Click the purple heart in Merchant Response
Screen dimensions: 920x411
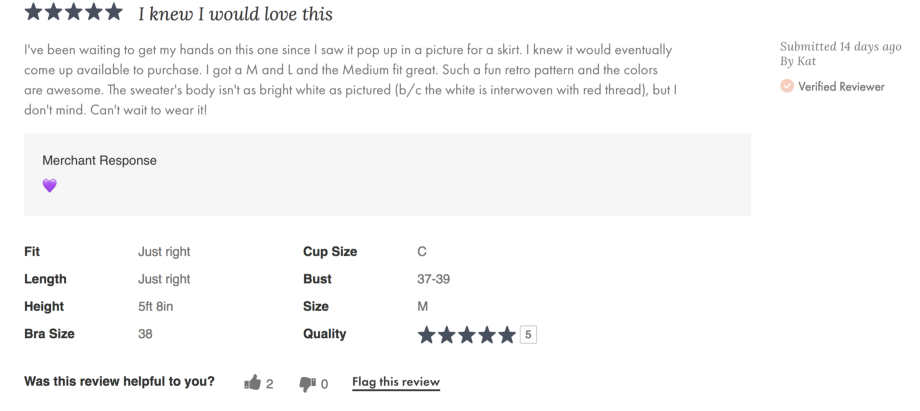[50, 186]
